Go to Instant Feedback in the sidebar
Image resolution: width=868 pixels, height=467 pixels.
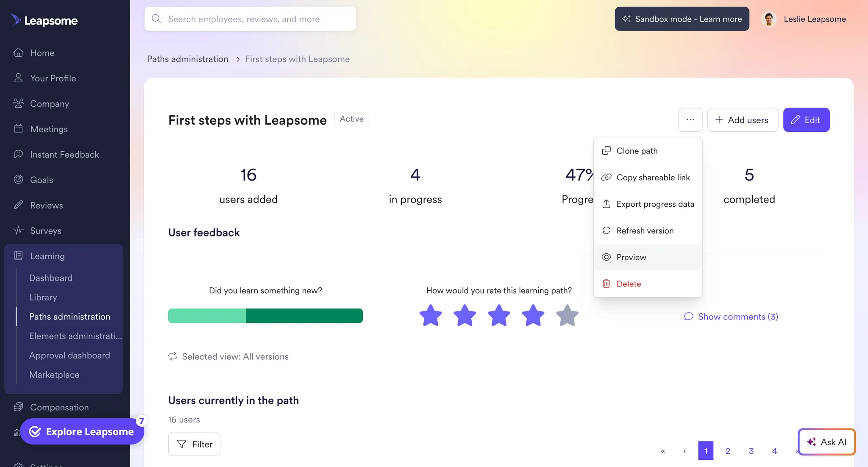(x=64, y=155)
